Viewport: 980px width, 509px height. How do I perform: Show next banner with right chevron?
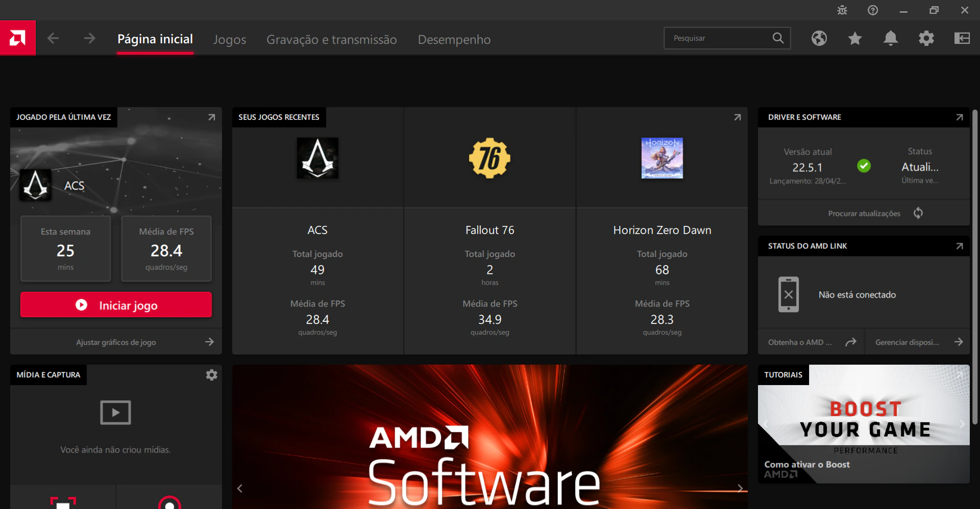click(740, 489)
